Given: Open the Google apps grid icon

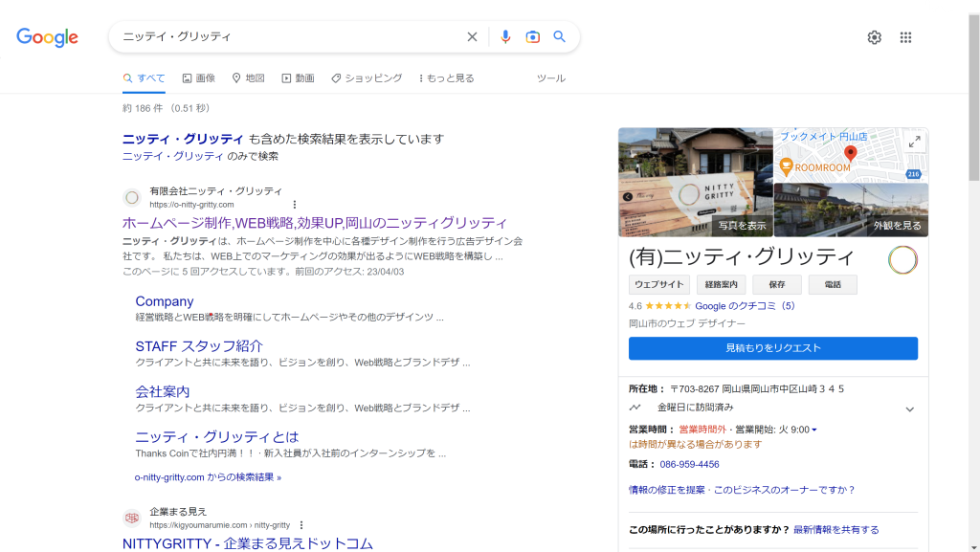Looking at the screenshot, I should pos(905,37).
